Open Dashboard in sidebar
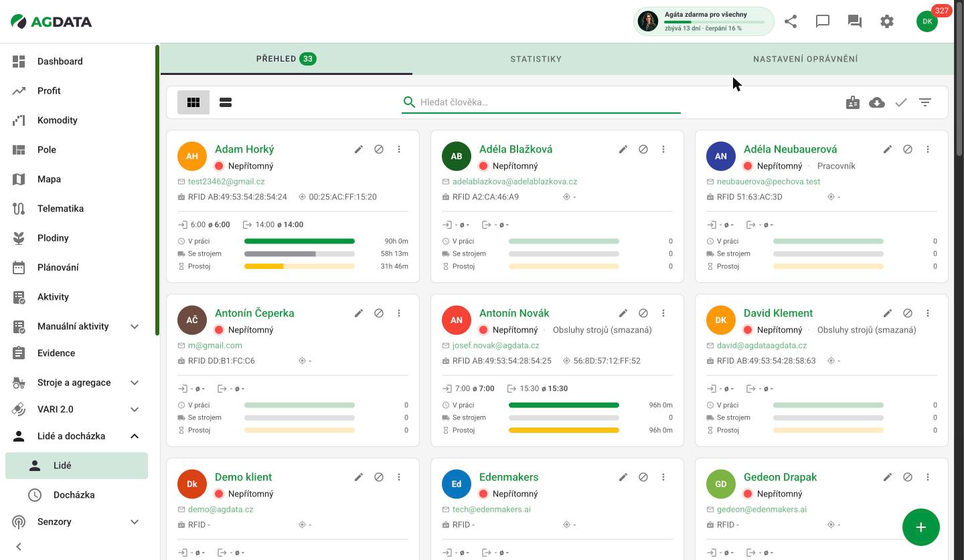 [x=76, y=62]
